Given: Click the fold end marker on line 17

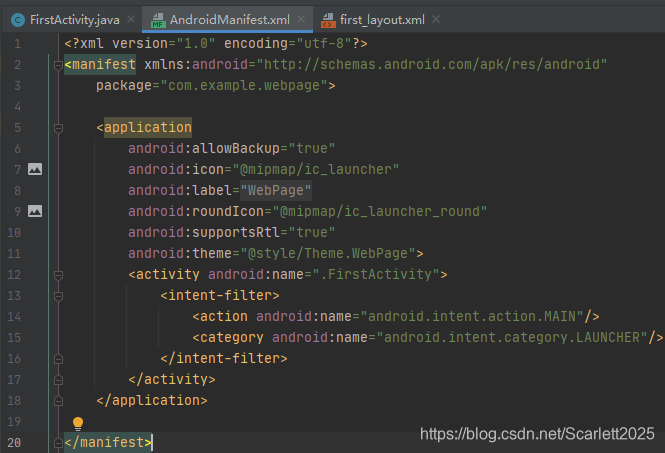Looking at the screenshot, I should pos(59,380).
